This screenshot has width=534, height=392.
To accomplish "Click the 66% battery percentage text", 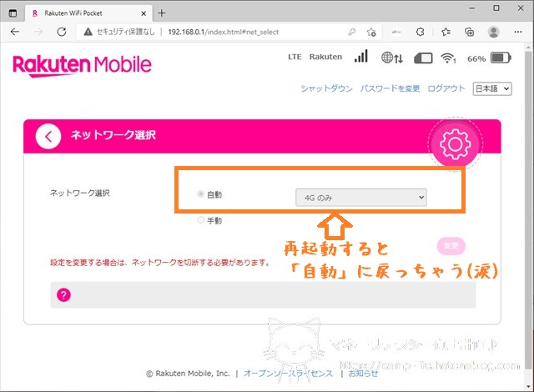I will coord(476,59).
